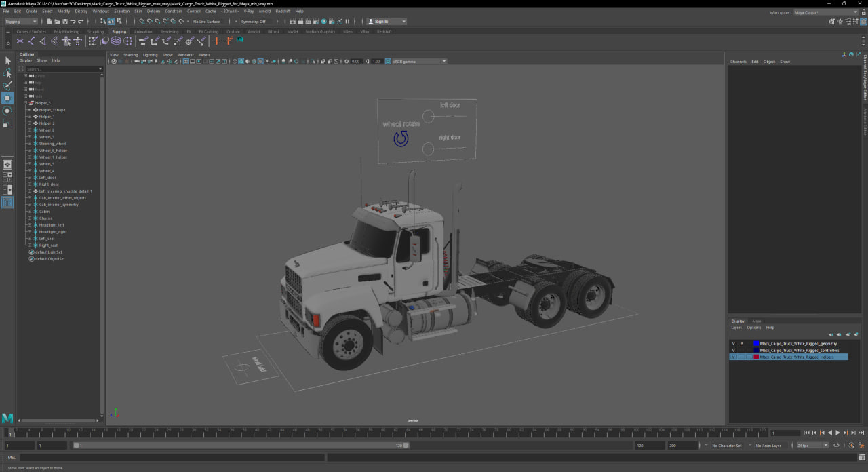
Task: Open the sRGB gamma color space dropdown
Action: (x=418, y=61)
